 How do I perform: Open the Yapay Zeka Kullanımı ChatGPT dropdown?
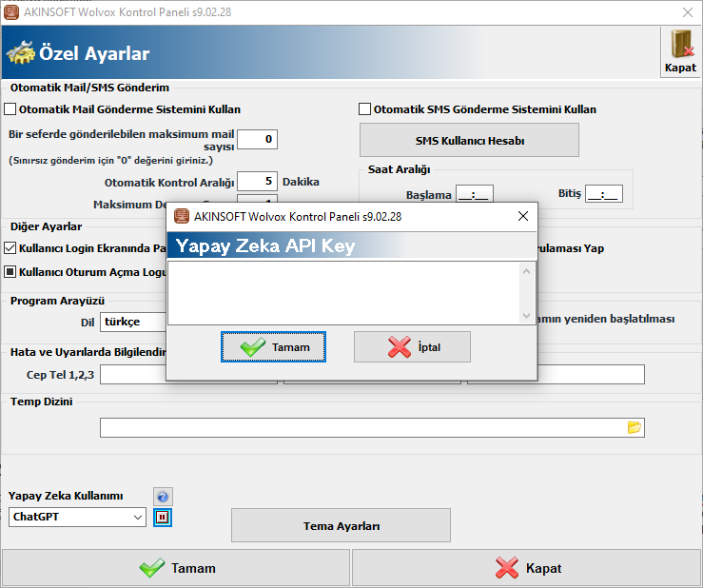[77, 518]
